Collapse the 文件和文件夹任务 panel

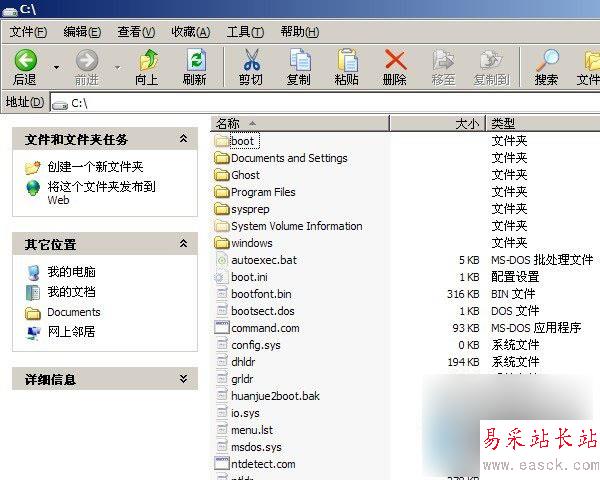coord(184,139)
